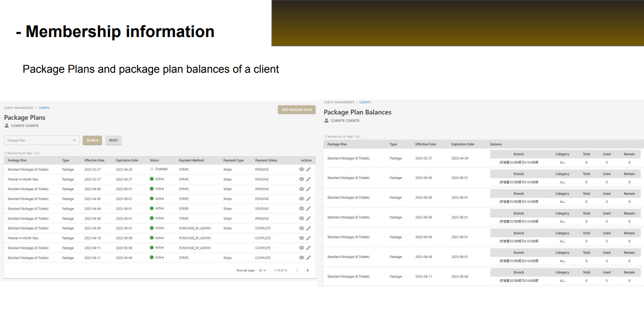Open the Rows per page dropdown
This screenshot has height=318, width=644.
click(x=262, y=270)
